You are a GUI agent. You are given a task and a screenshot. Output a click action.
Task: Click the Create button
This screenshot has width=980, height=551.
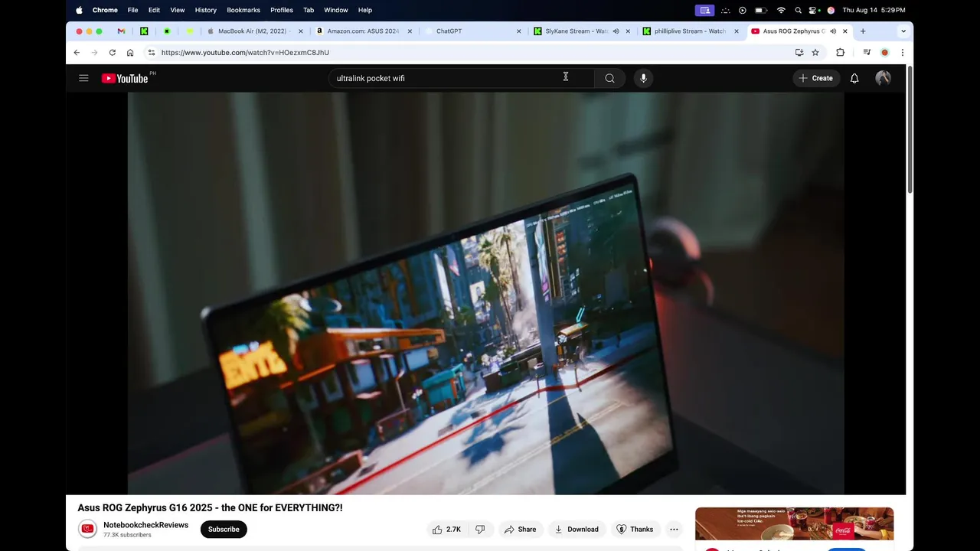[815, 78]
